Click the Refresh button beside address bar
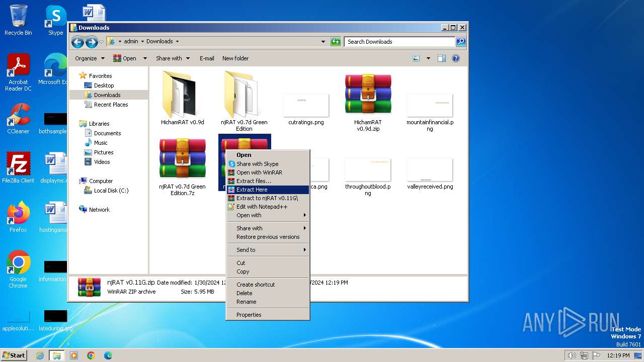644x362 pixels. 336,42
